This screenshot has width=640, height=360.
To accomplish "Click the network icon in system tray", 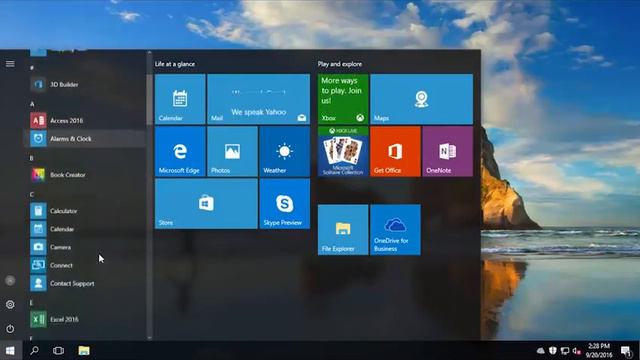I will click(x=565, y=351).
